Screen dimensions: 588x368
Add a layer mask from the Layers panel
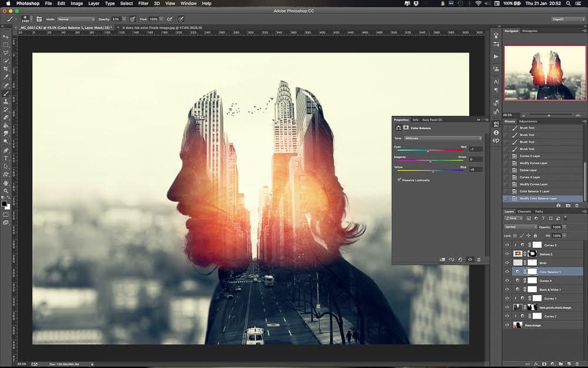(544, 364)
